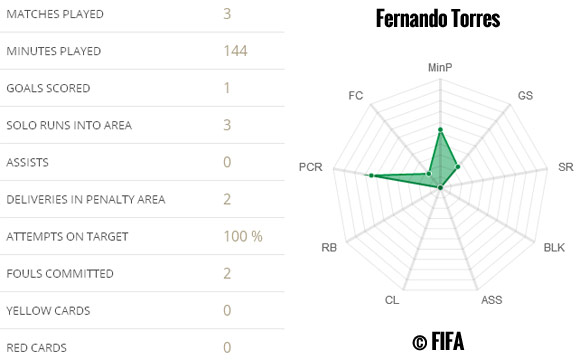Click the MinP data point on radar chart
This screenshot has width=580, height=360.
(440, 129)
